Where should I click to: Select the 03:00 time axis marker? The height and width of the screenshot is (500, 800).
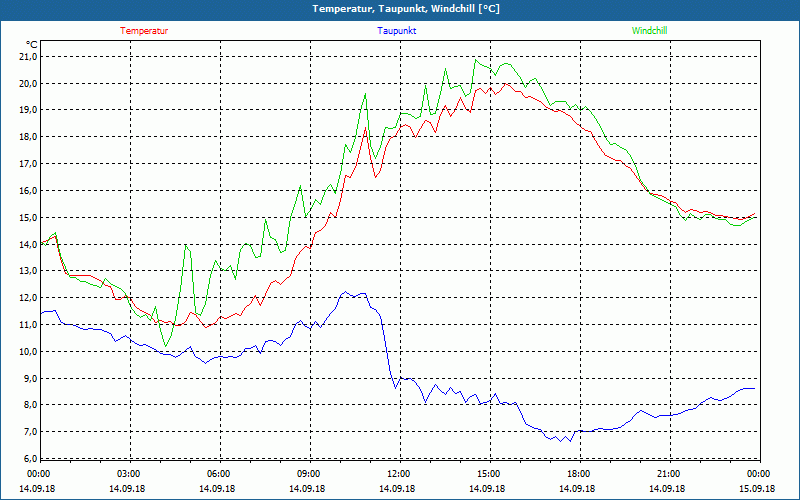click(129, 474)
